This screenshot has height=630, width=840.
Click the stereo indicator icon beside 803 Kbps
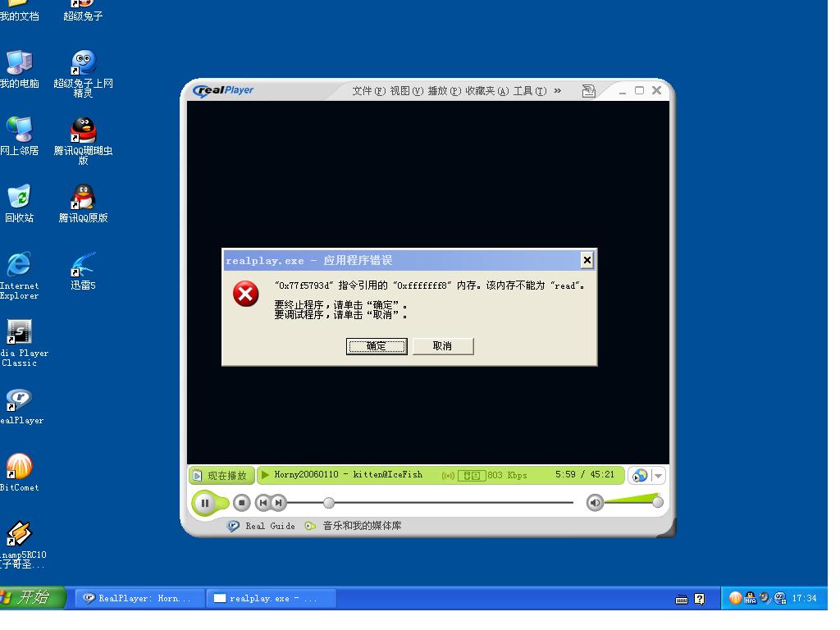472,475
